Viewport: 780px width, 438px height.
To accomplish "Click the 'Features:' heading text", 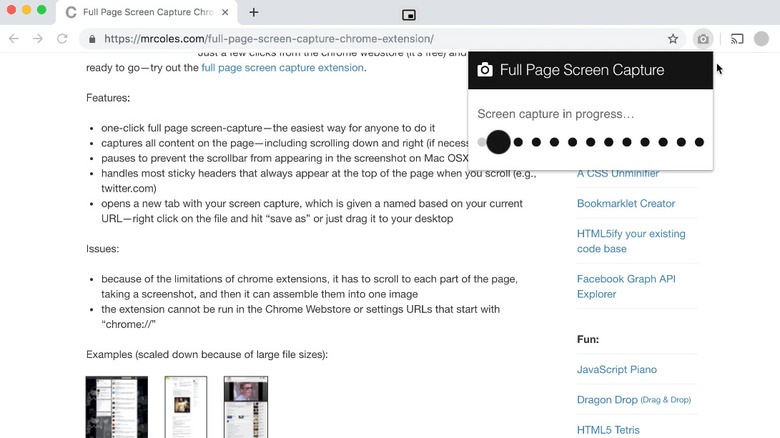I will tap(108, 98).
